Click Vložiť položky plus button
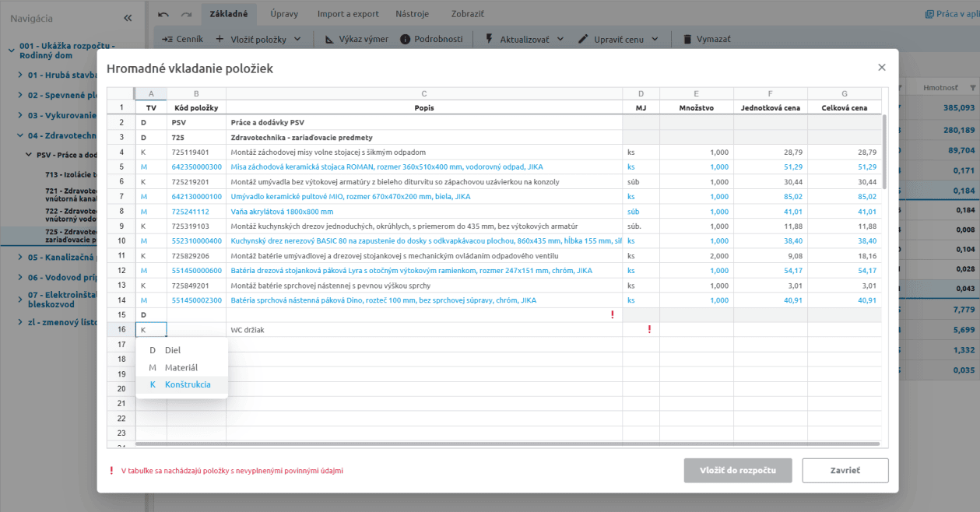This screenshot has height=512, width=980. 251,39
